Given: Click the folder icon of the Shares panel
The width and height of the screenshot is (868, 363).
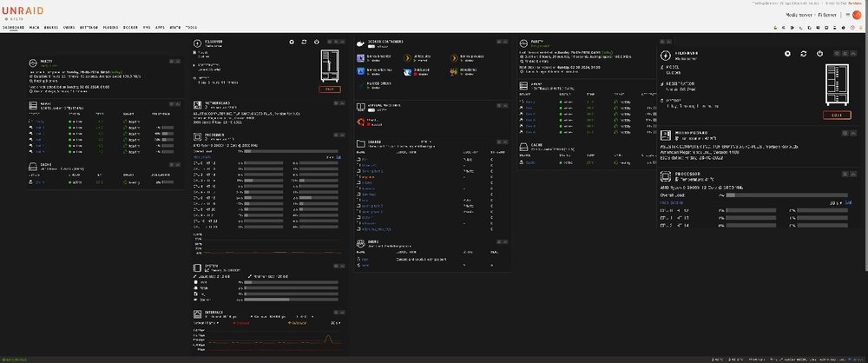Looking at the screenshot, I should (360, 143).
